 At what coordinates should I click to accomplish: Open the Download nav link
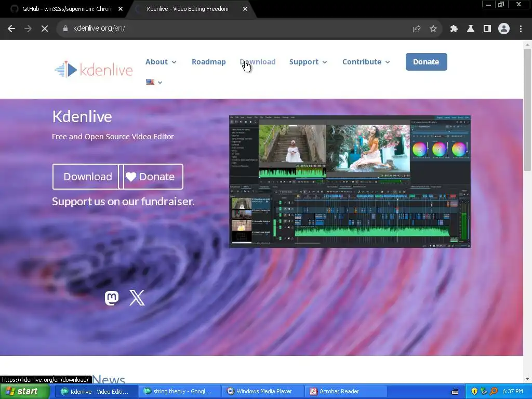click(258, 62)
